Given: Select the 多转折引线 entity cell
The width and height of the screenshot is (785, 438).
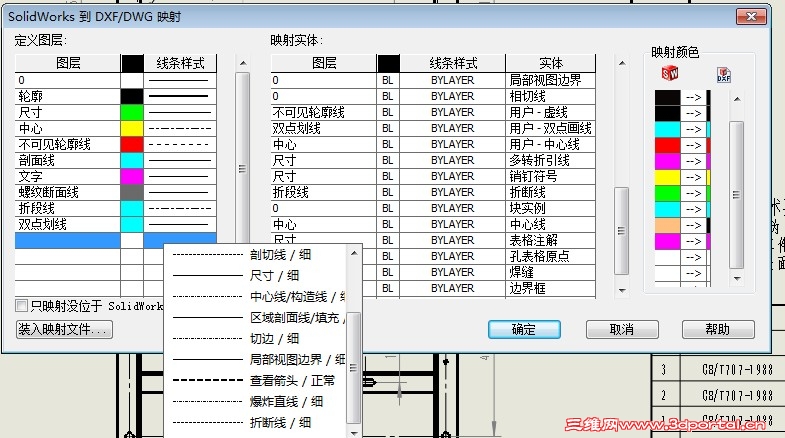Looking at the screenshot, I should 551,160.
